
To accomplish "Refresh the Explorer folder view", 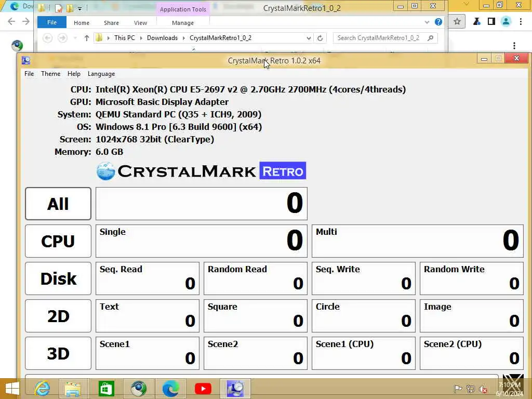I will click(320, 38).
